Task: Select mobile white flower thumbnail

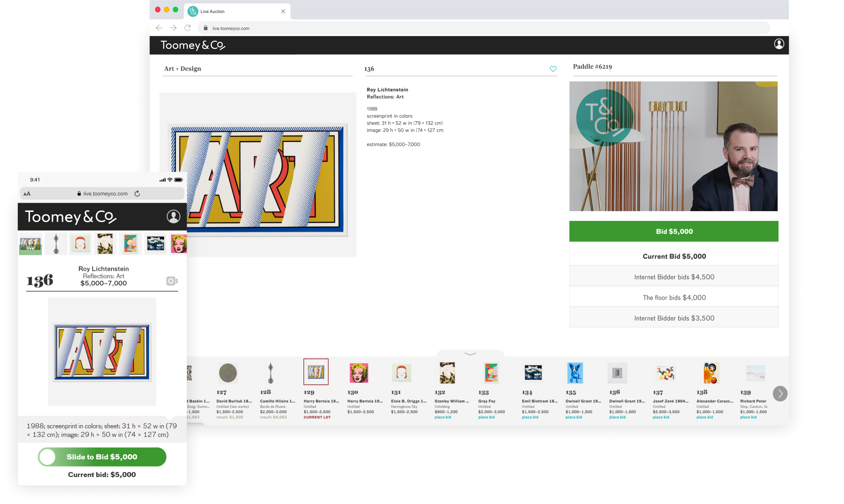Action: click(105, 243)
